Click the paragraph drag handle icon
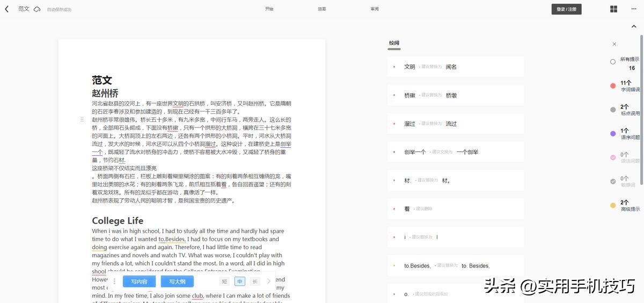This screenshot has height=303, width=644. [82, 119]
